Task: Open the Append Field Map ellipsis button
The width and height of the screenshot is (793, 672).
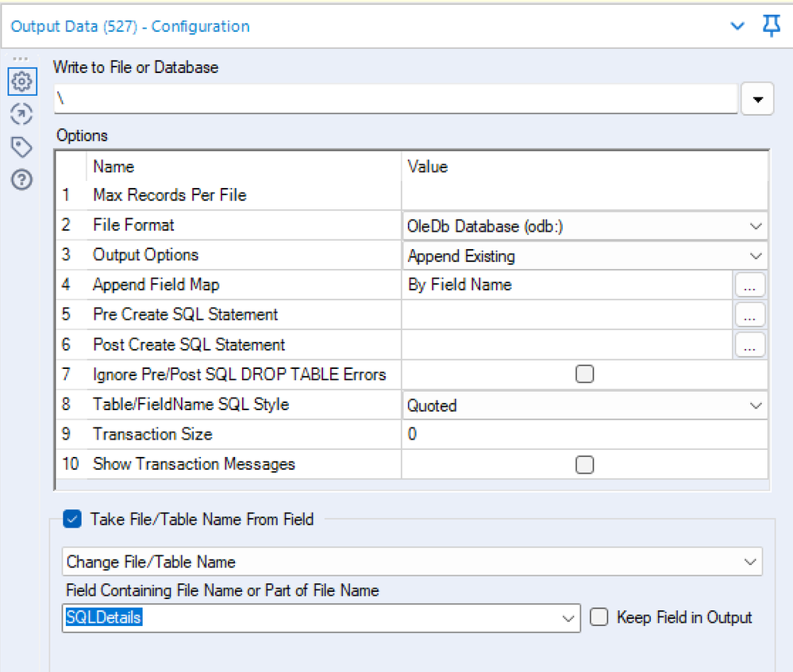Action: click(x=749, y=285)
